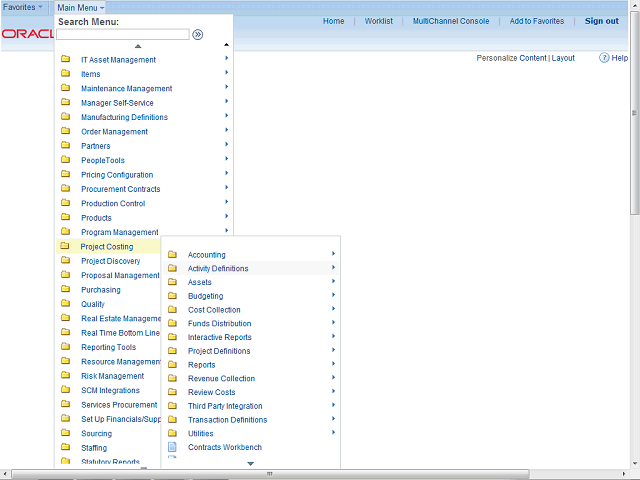Viewport: 640px width, 480px height.
Task: Click the folder icon next to Sourcing
Action: coord(65,434)
